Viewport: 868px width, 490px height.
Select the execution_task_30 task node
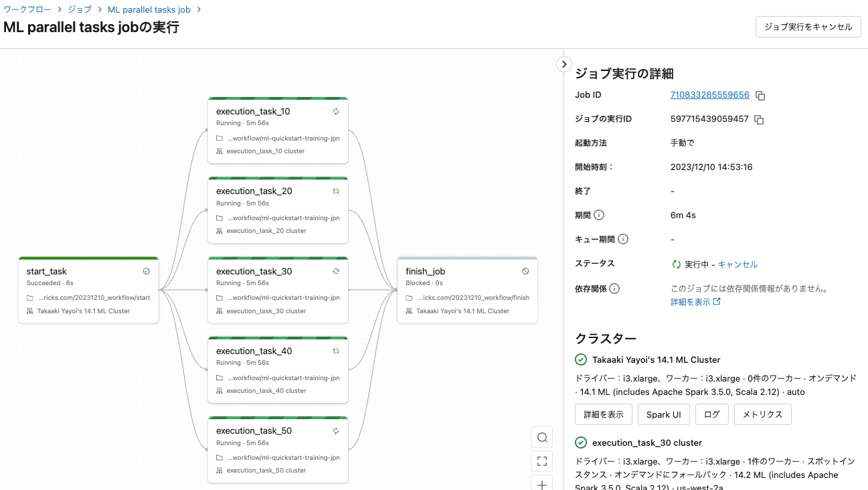click(278, 290)
